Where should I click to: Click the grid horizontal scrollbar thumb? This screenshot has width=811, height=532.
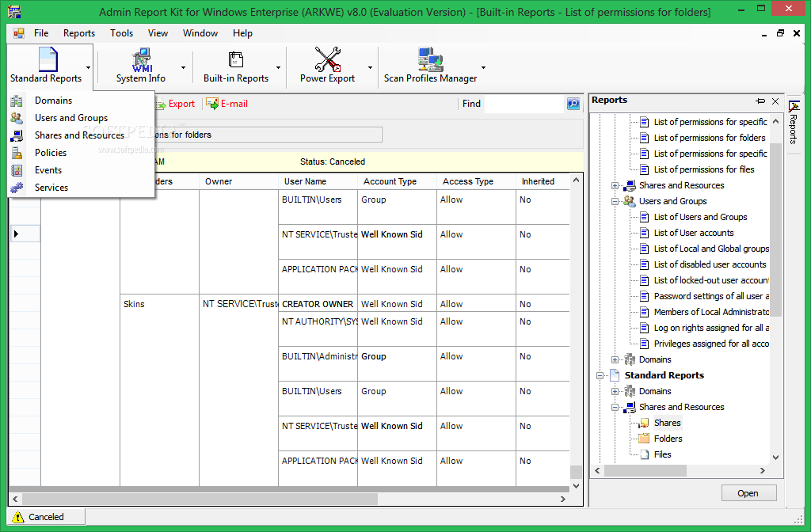point(200,500)
